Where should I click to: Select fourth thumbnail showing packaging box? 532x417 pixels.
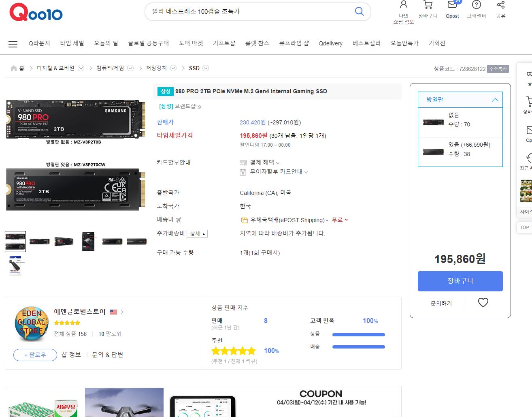[88, 242]
